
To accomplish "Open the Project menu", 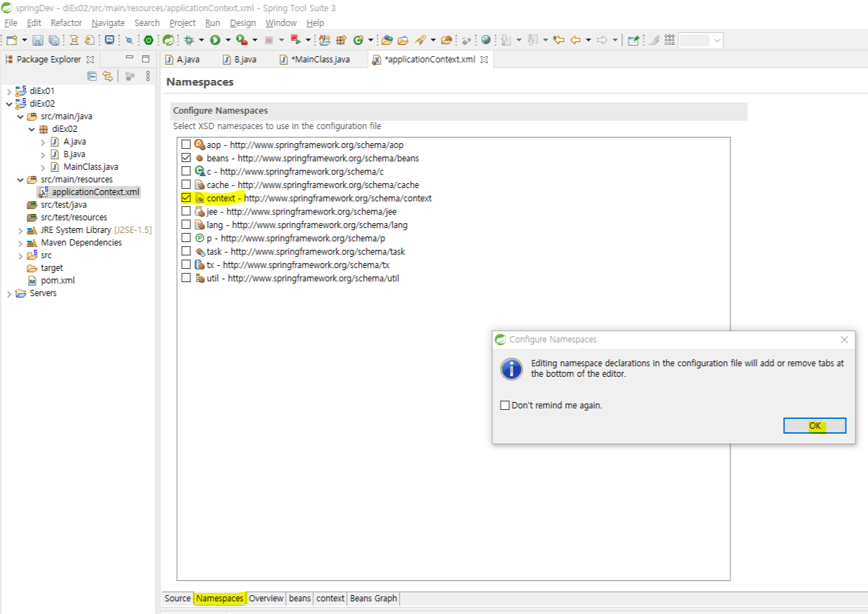I will click(183, 22).
